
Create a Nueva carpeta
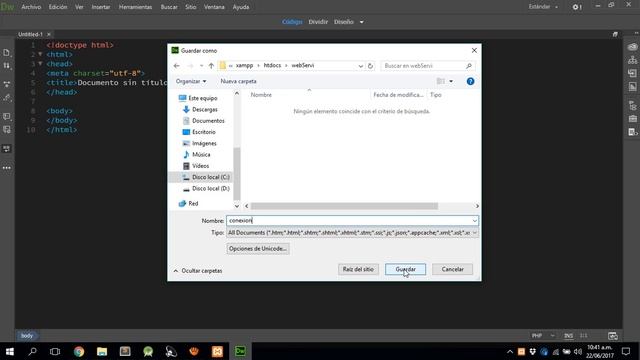point(238,81)
